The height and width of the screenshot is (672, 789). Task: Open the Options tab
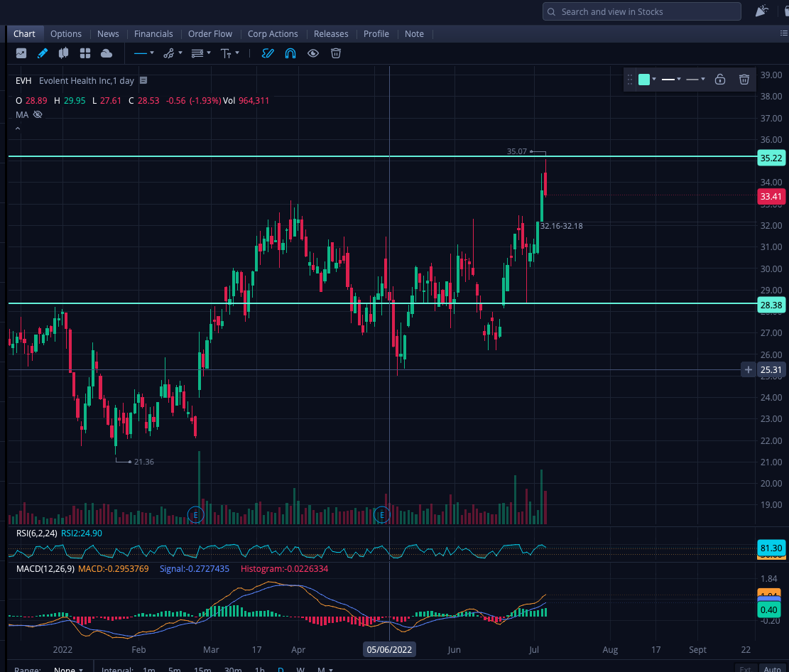(66, 33)
